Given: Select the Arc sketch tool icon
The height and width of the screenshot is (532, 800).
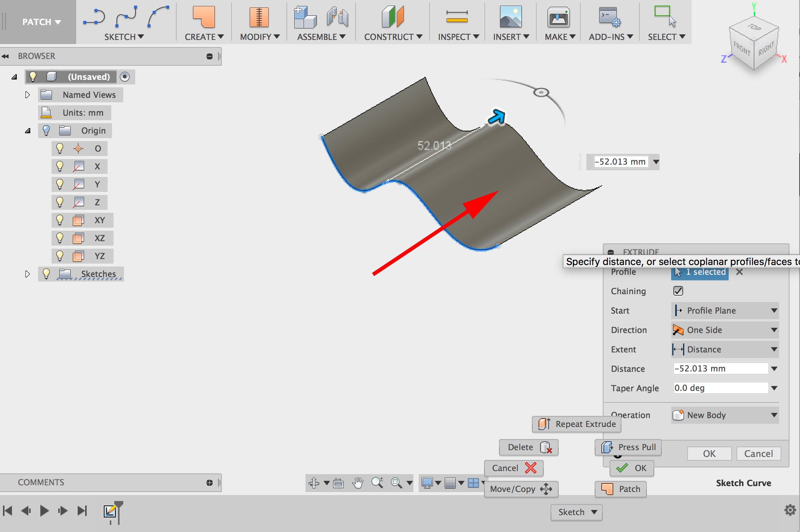Looking at the screenshot, I should pos(158,16).
